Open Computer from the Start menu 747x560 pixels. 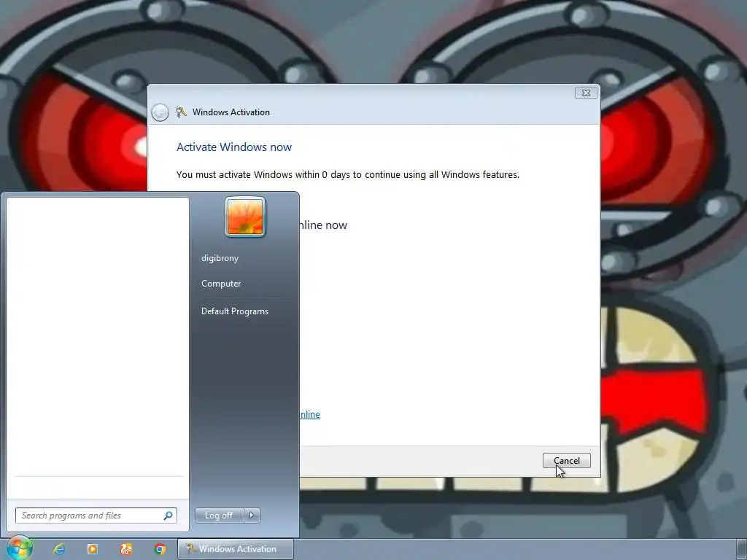[221, 284]
